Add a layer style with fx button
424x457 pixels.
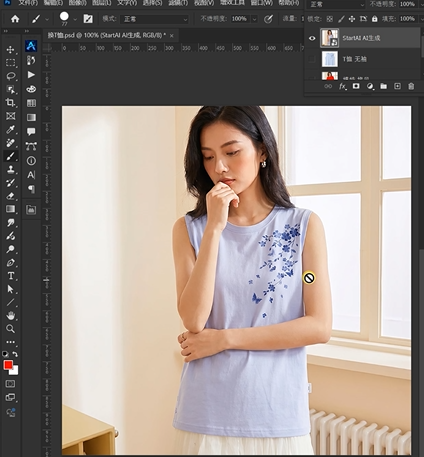coord(342,86)
